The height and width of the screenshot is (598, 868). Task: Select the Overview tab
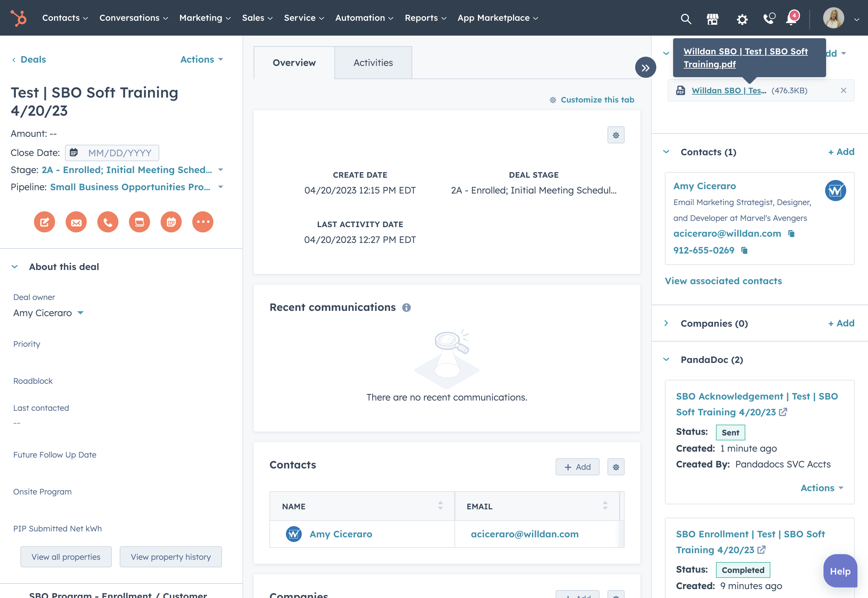pos(294,63)
